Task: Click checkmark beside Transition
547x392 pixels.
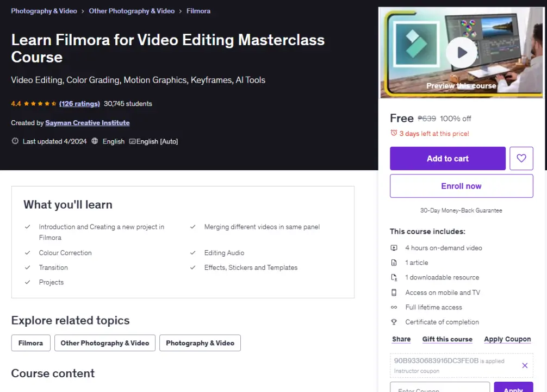Action: pyautogui.click(x=28, y=267)
